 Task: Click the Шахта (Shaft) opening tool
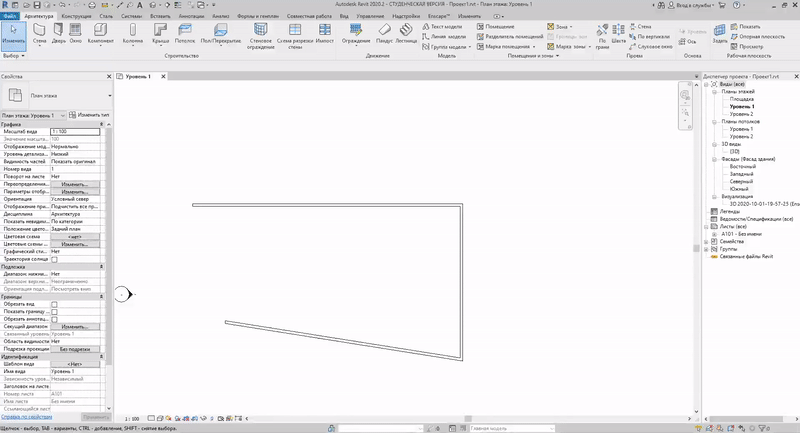pos(619,33)
